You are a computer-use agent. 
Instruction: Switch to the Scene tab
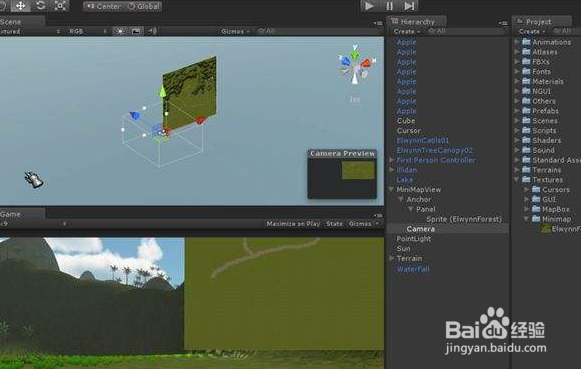coord(21,21)
